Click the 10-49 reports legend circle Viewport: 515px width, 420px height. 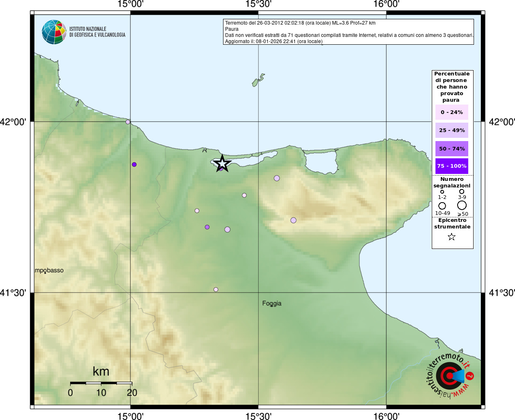[442, 206]
